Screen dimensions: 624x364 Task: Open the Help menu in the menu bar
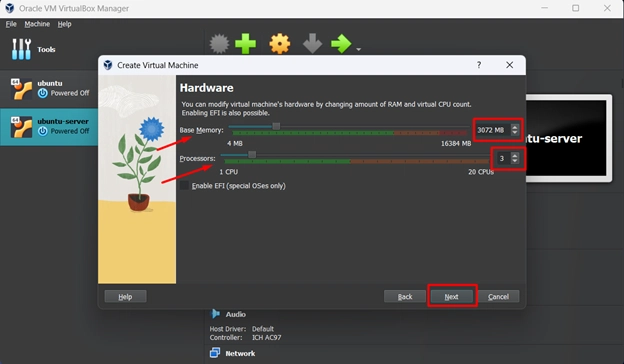point(64,24)
